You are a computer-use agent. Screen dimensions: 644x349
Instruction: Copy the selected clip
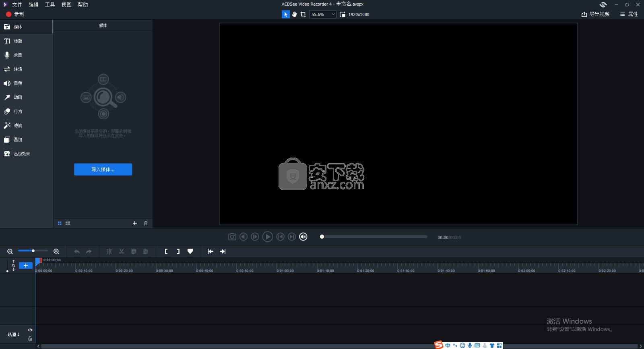click(134, 251)
